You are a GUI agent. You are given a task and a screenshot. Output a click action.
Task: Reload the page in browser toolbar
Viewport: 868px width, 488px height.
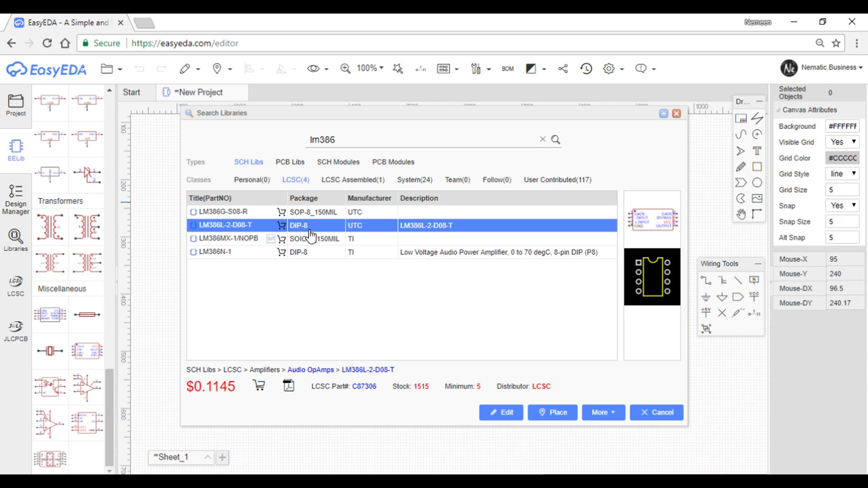[47, 43]
